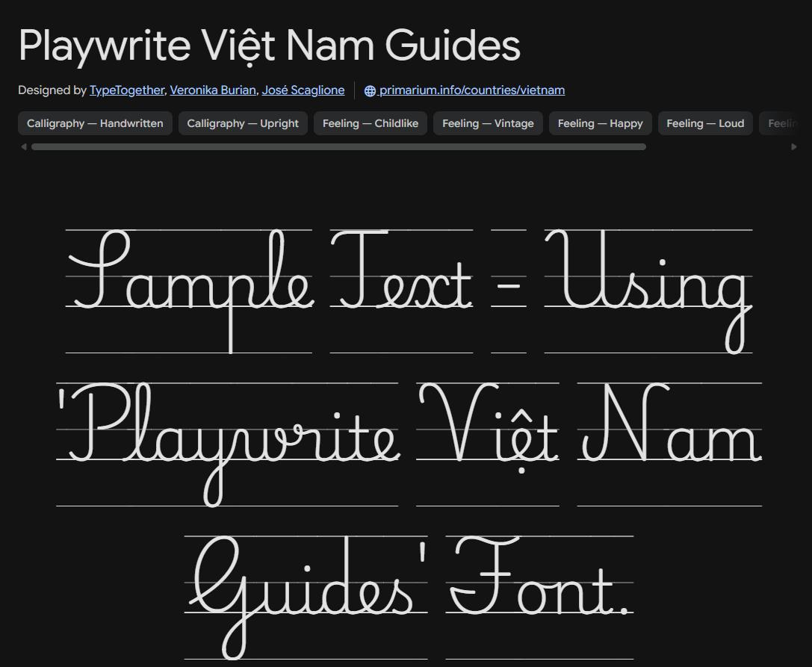Image resolution: width=812 pixels, height=667 pixels.
Task: Select the Feeling — Happy tag
Action: click(600, 123)
